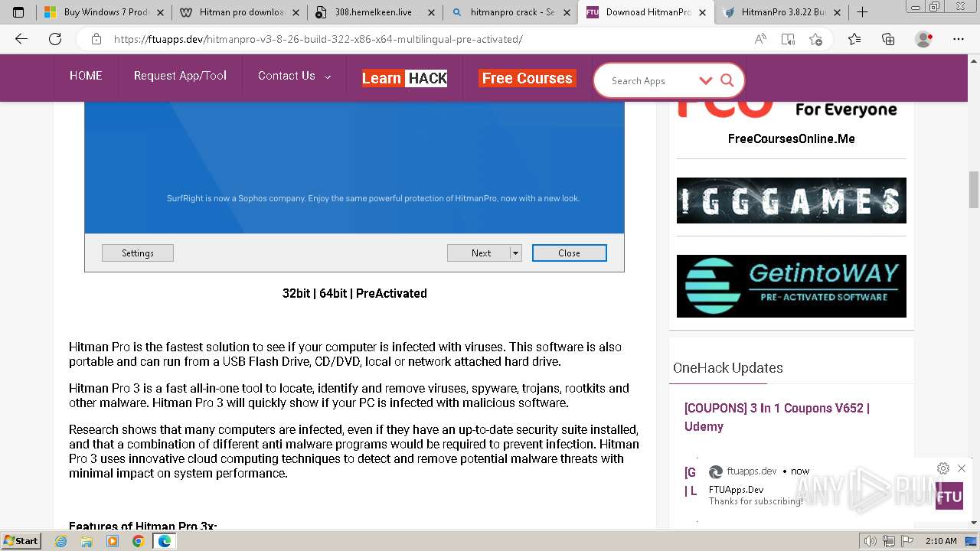Close the 308.hemelkeen.live tab
Image resolution: width=980 pixels, height=551 pixels.
[x=431, y=12]
